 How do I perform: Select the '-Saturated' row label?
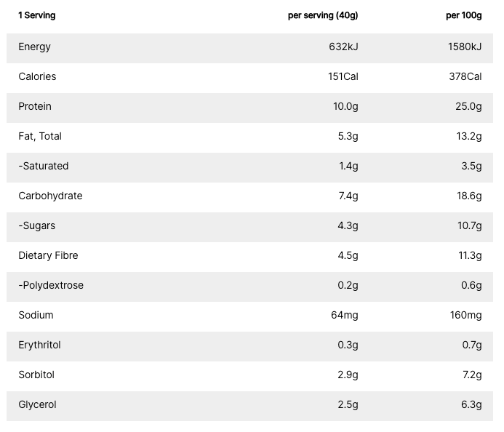[44, 166]
